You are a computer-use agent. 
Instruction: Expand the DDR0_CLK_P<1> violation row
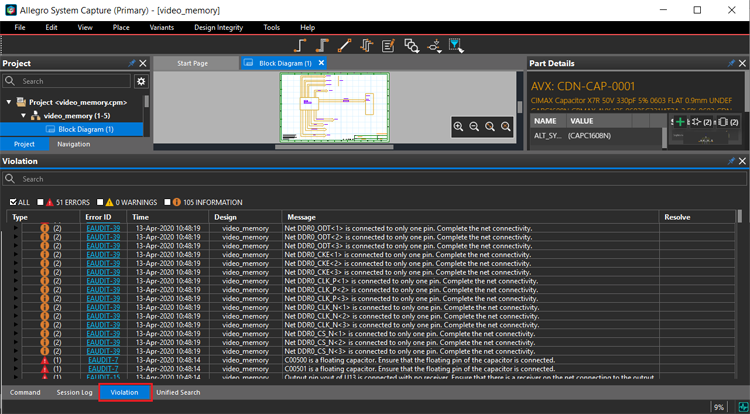point(15,281)
